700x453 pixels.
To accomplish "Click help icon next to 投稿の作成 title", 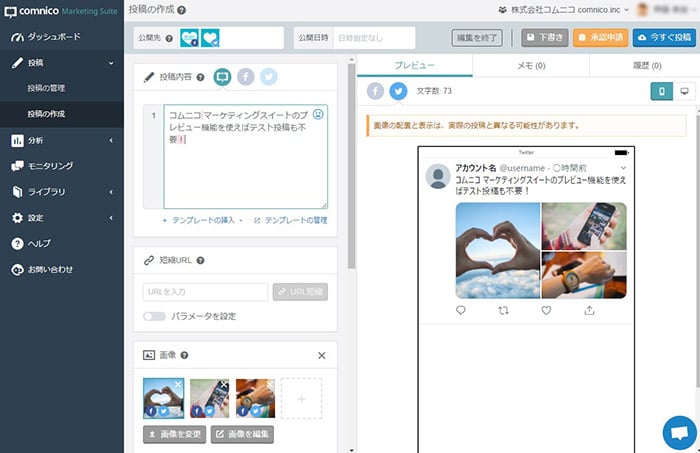I will point(181,10).
